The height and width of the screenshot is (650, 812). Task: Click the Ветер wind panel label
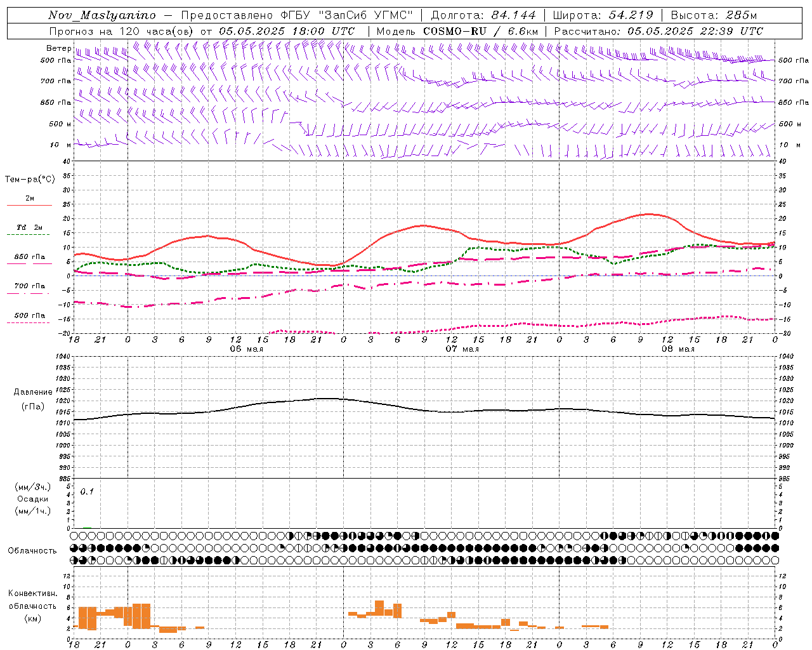pyautogui.click(x=59, y=48)
